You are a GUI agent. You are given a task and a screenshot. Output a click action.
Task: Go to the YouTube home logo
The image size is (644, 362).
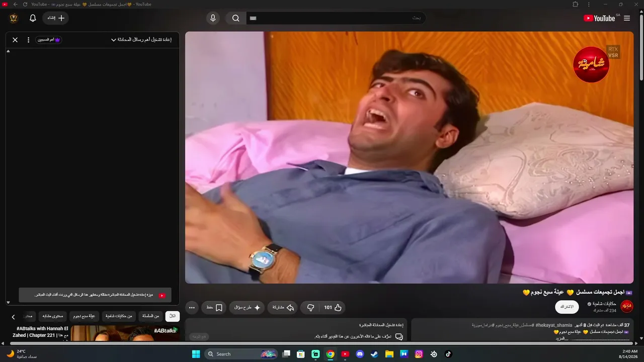point(599,18)
